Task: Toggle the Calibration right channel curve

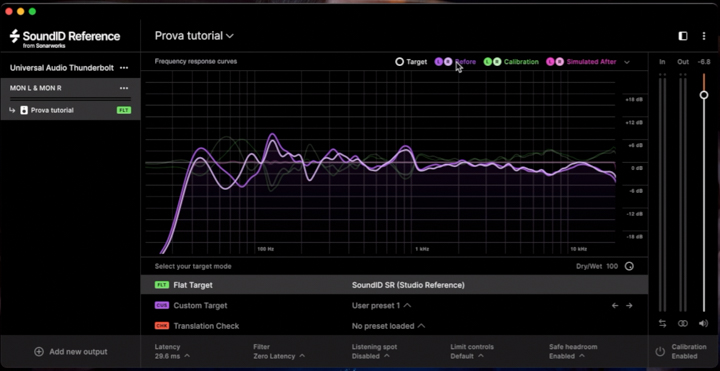Action: click(x=497, y=62)
